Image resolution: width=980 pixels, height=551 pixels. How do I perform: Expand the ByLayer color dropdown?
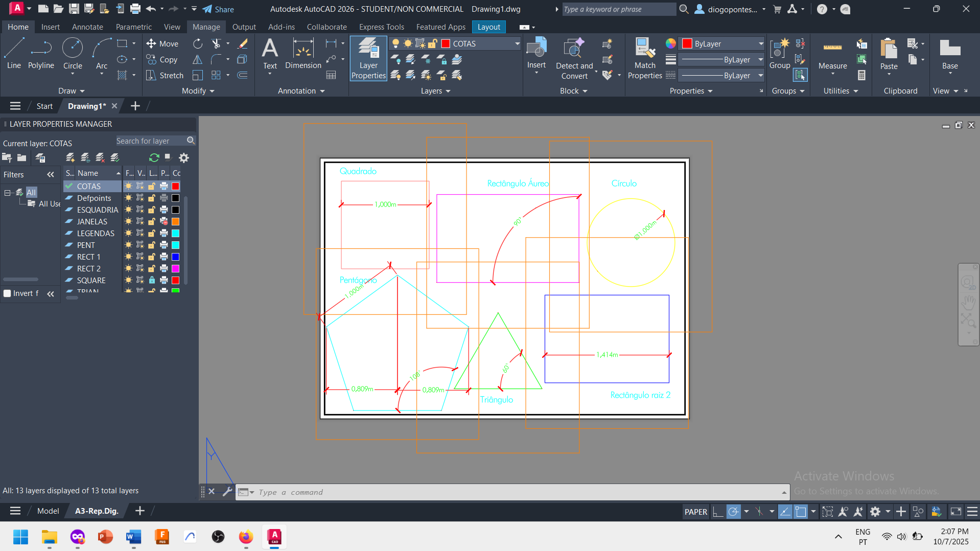coord(760,44)
